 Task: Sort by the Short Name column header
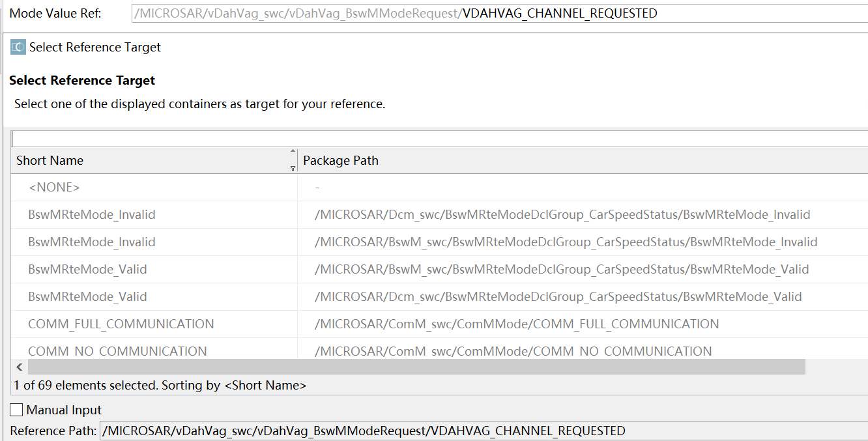point(154,160)
